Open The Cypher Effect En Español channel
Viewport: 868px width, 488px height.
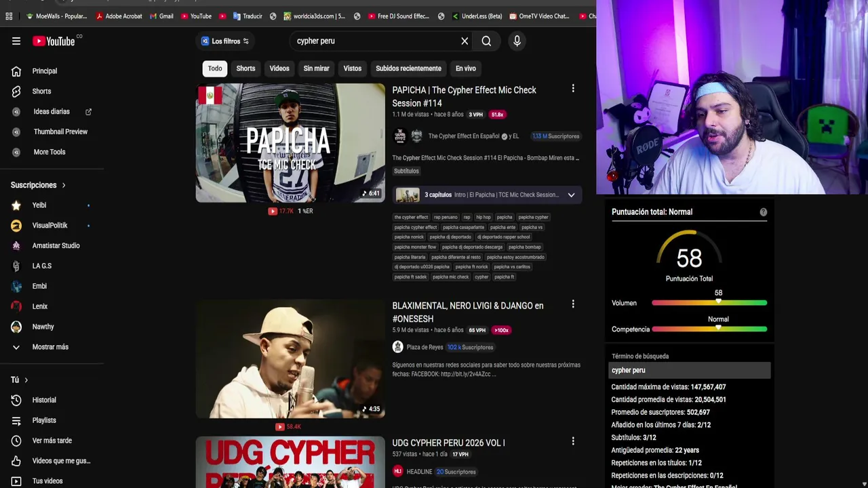click(x=464, y=136)
